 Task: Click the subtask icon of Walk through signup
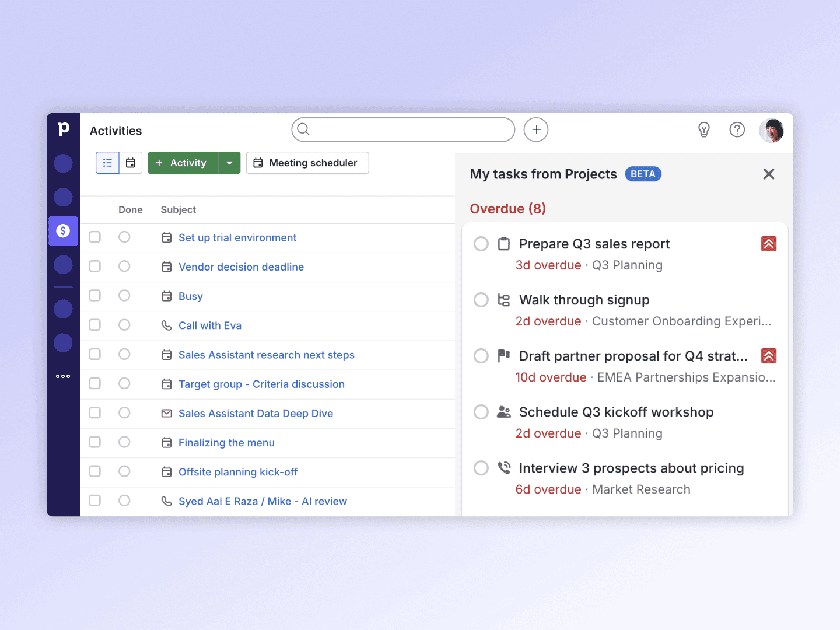(x=504, y=300)
